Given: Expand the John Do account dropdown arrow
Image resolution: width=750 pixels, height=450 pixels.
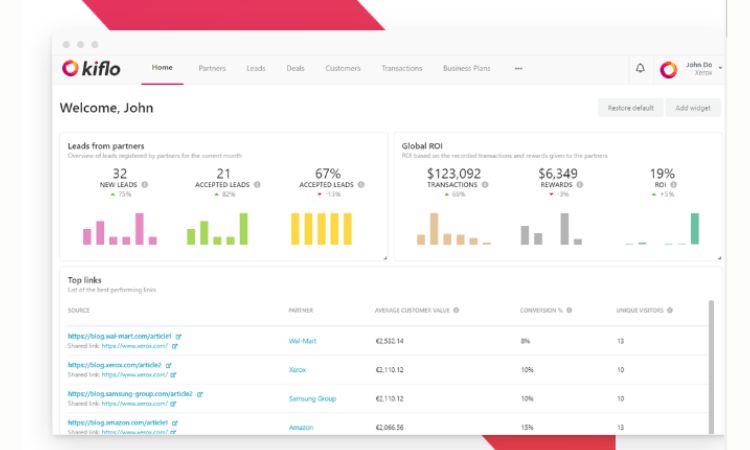Looking at the screenshot, I should click(x=720, y=68).
